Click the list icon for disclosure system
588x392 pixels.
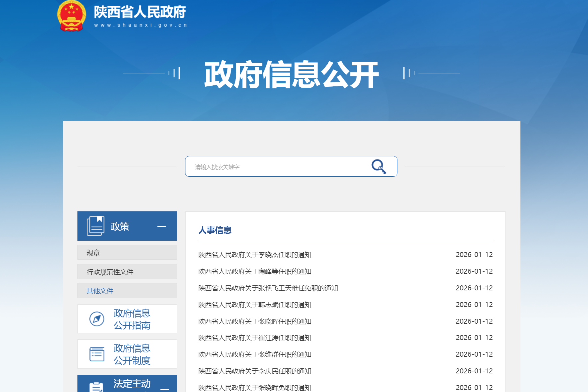click(x=97, y=354)
